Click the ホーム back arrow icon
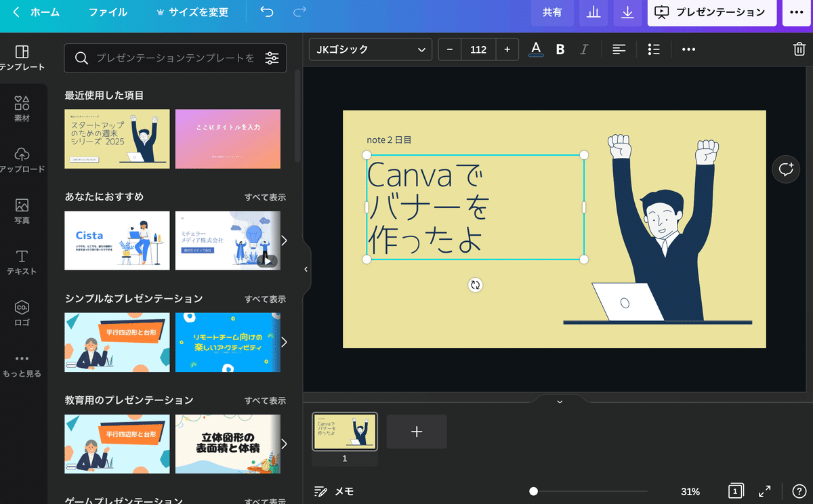This screenshot has height=504, width=813. pyautogui.click(x=16, y=12)
